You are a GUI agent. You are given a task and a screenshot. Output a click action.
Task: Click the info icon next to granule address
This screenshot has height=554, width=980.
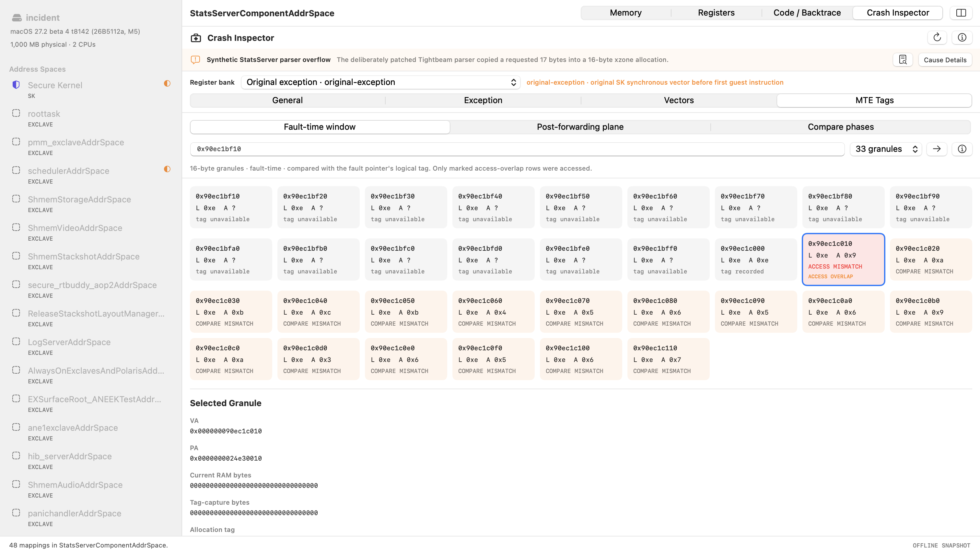coord(962,149)
